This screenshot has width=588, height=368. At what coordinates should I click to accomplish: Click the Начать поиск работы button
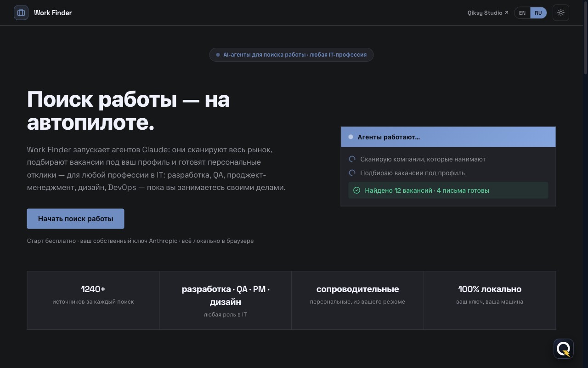(75, 218)
